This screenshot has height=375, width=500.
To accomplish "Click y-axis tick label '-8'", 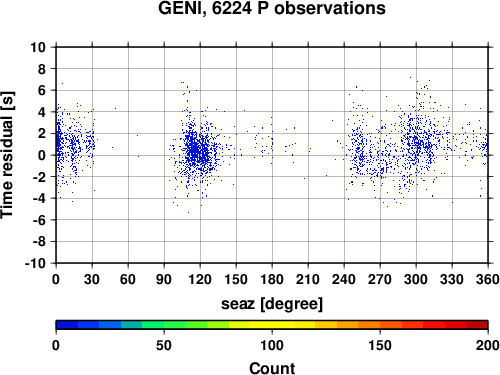I will (x=39, y=242).
